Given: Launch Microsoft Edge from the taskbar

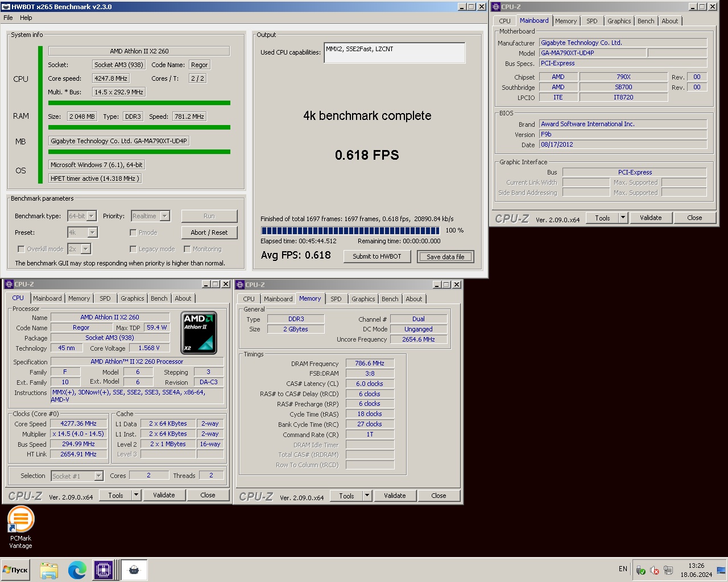Looking at the screenshot, I should tap(77, 570).
